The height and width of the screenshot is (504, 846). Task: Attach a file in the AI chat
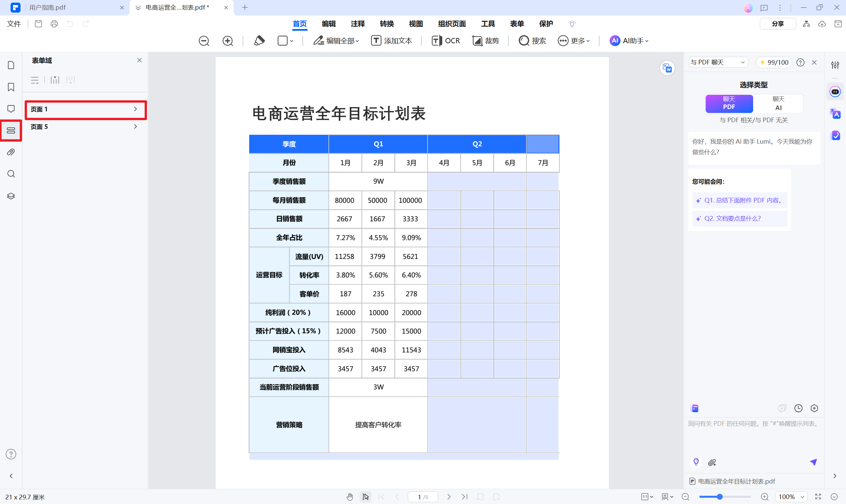tap(712, 462)
